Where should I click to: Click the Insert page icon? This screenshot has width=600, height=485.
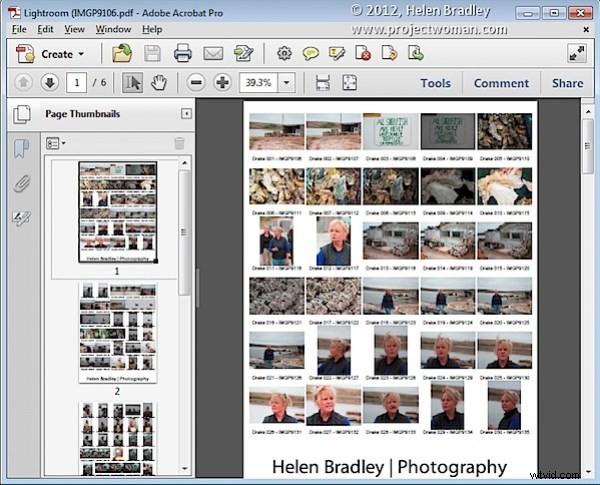(415, 53)
